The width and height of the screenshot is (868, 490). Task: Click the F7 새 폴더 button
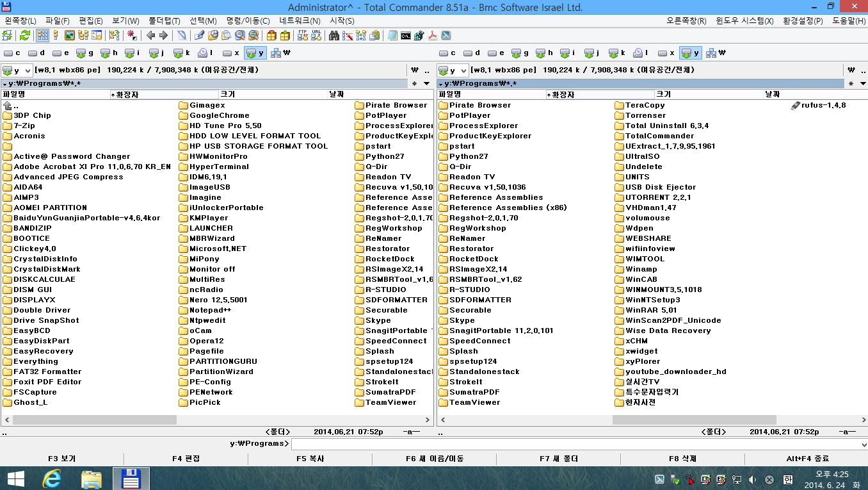[558, 459]
